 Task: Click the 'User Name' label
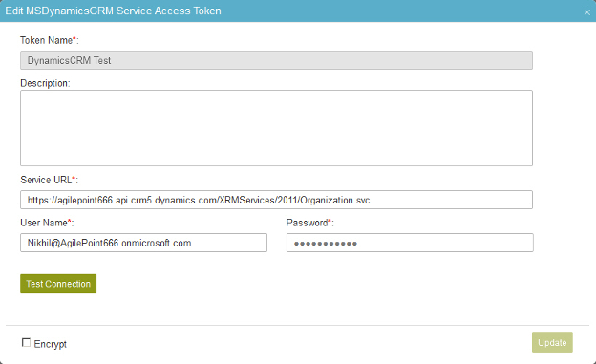click(x=44, y=223)
